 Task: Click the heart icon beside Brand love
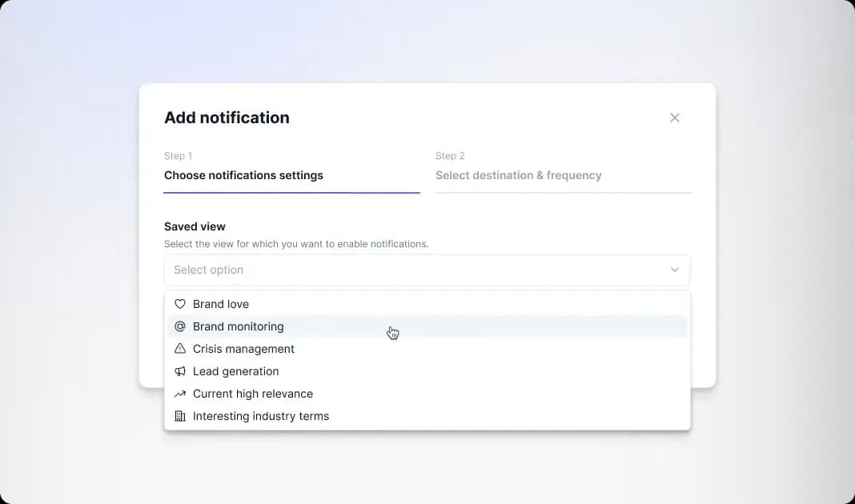[x=179, y=304]
